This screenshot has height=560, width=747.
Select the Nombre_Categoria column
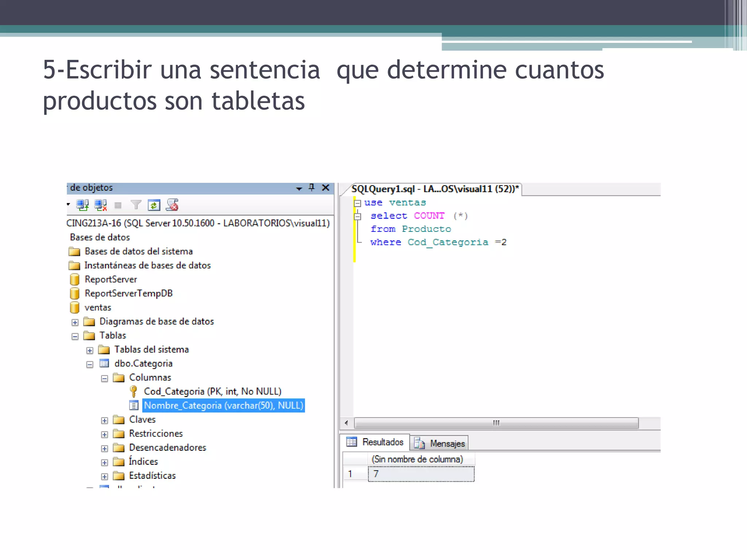tap(224, 405)
